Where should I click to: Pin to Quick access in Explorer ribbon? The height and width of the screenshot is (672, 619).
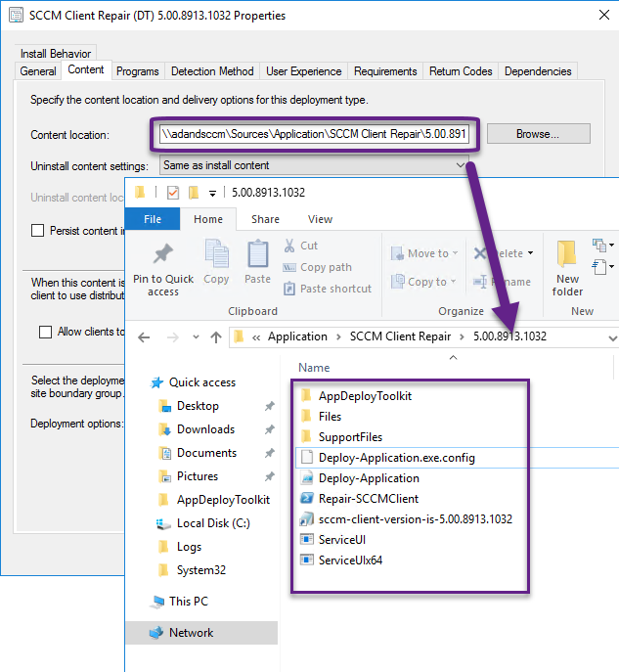click(x=163, y=269)
